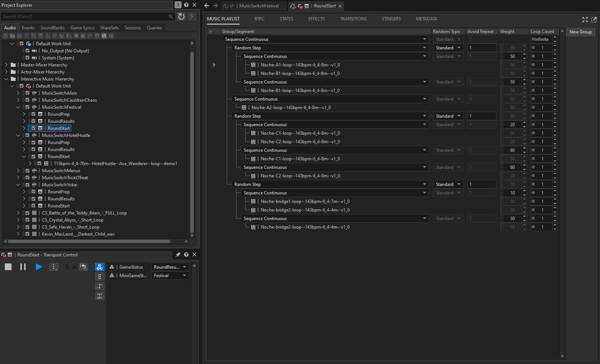Toggle the Kevin_MacLeod___Darkest_Child_wav checkbox
This screenshot has height=364, width=600.
point(27,234)
